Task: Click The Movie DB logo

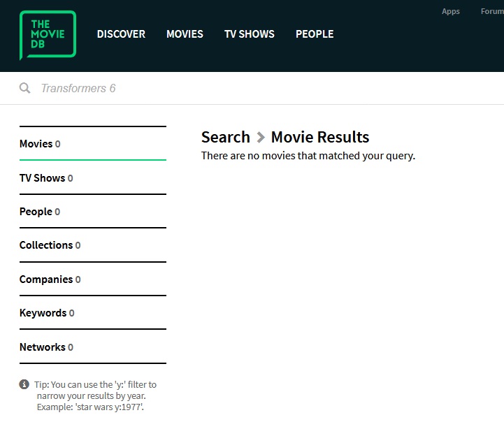Action: [x=48, y=35]
